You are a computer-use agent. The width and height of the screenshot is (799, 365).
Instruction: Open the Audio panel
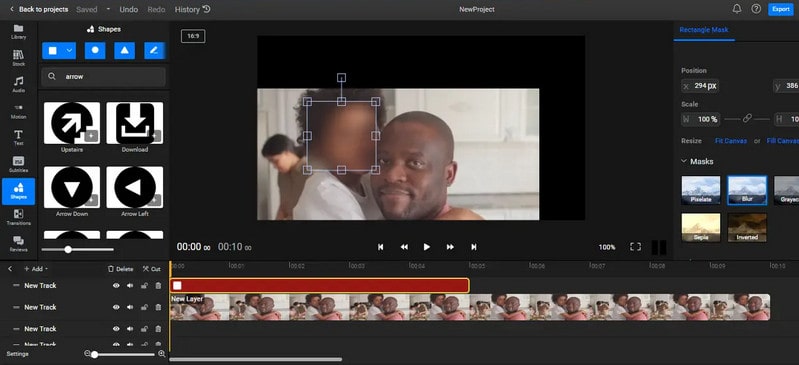pyautogui.click(x=18, y=85)
